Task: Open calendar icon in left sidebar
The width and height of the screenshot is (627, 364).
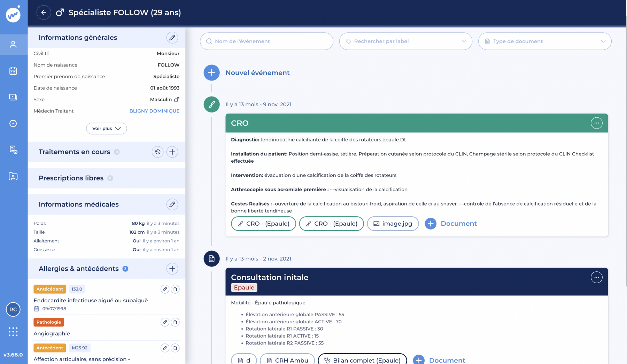Action: coord(13,71)
